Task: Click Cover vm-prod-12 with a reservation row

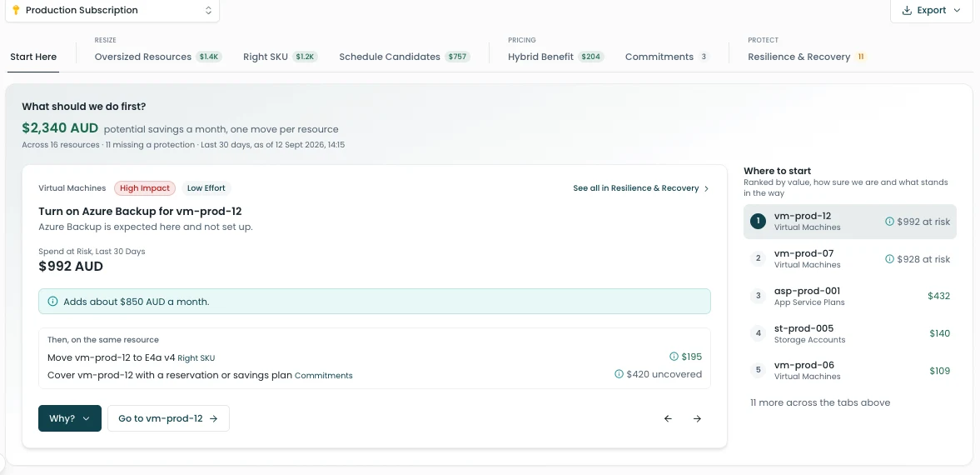Action: (375, 375)
